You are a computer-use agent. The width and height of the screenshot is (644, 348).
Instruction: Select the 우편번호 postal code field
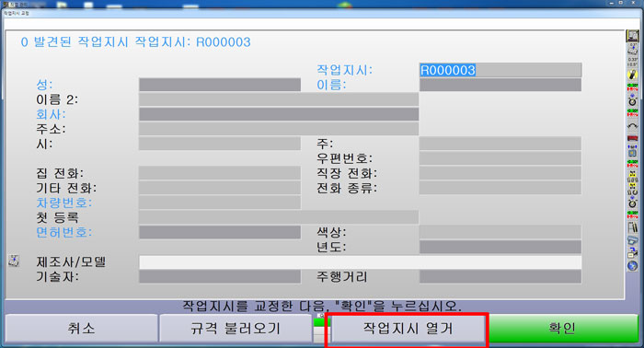pyautogui.click(x=500, y=158)
